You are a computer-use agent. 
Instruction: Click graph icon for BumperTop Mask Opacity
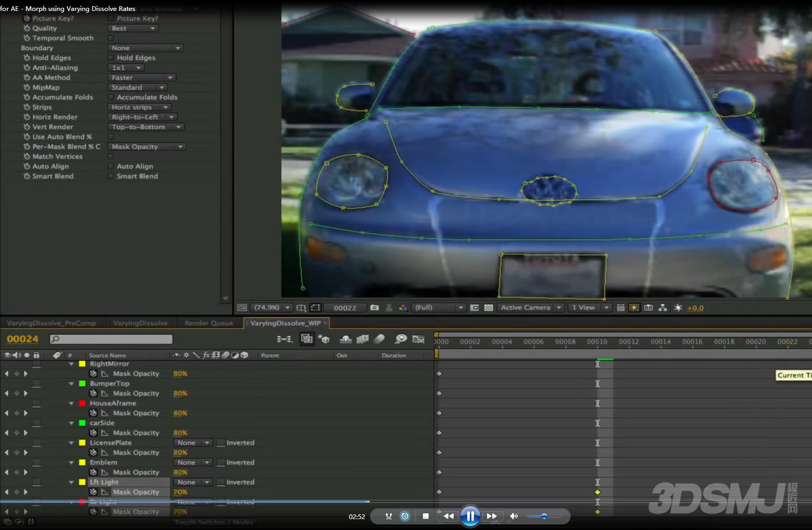tap(105, 393)
